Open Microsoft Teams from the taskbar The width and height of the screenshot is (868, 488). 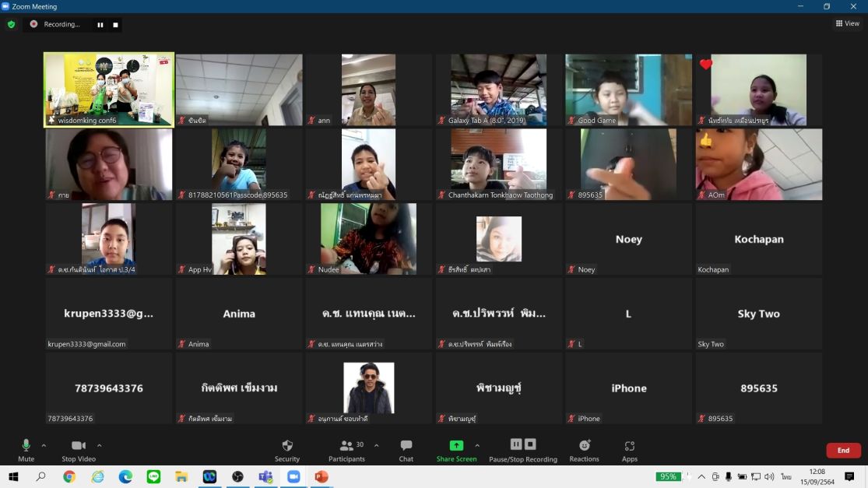[x=265, y=476]
